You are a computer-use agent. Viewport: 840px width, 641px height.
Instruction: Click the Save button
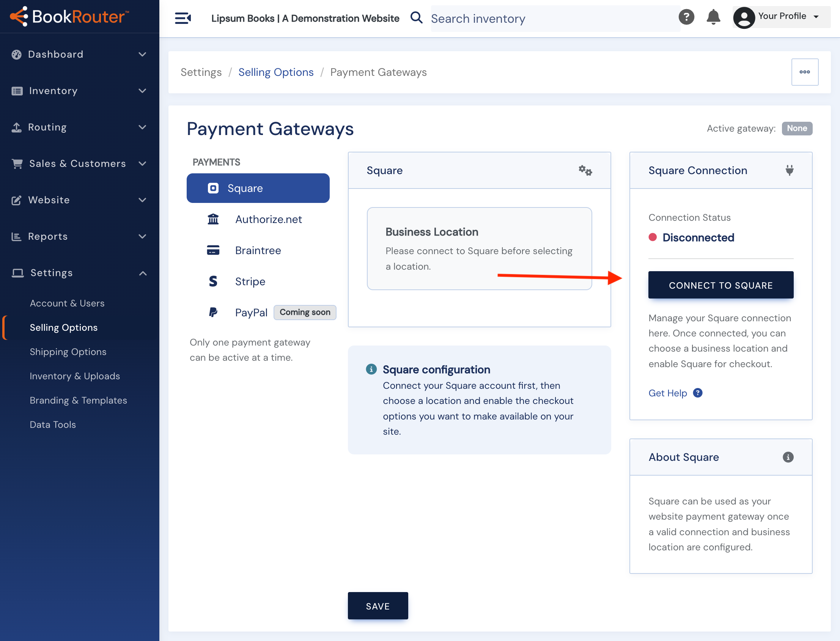(378, 606)
